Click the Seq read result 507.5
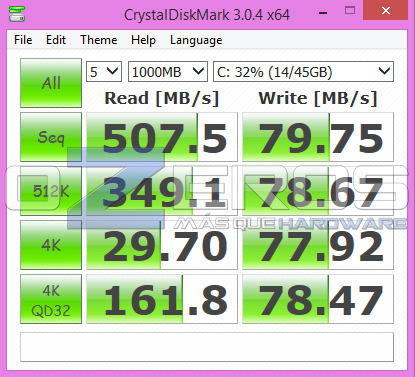This screenshot has height=377, width=415. (162, 137)
